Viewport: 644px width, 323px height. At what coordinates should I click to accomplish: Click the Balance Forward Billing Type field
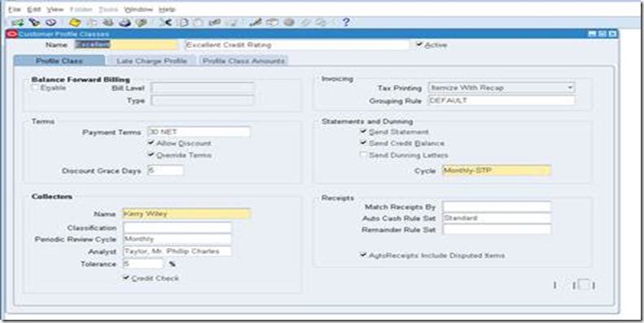[203, 101]
